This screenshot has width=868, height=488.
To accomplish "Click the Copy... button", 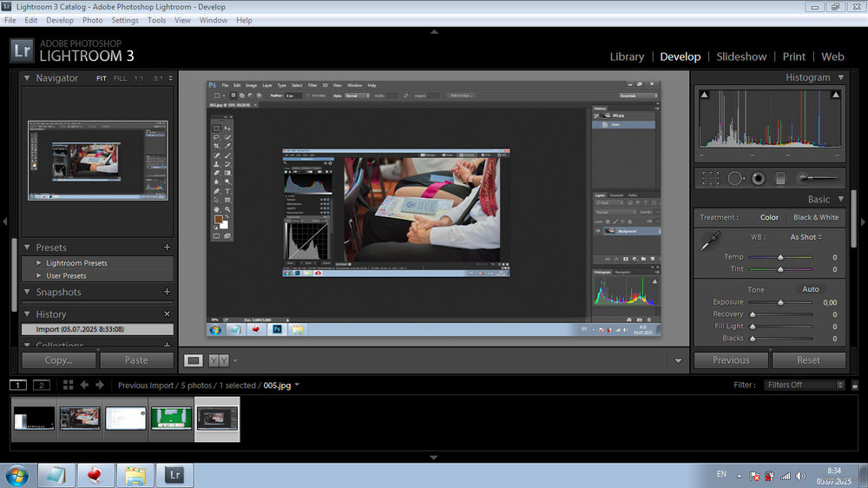I will pyautogui.click(x=59, y=360).
